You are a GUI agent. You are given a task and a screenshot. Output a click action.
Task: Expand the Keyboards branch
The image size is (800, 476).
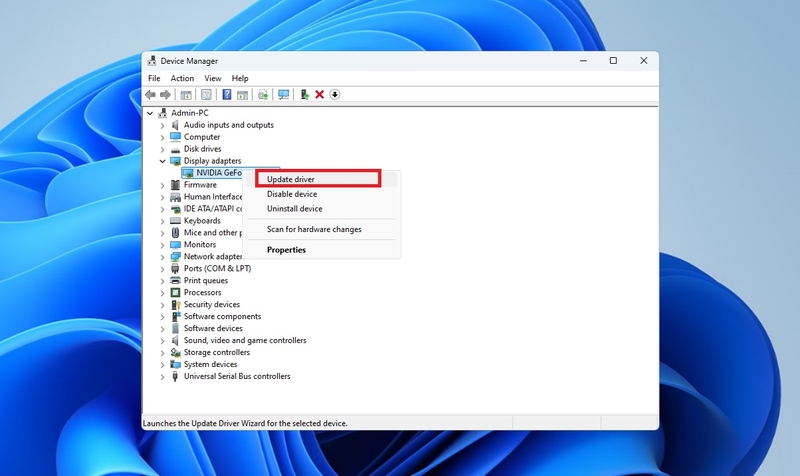click(162, 221)
